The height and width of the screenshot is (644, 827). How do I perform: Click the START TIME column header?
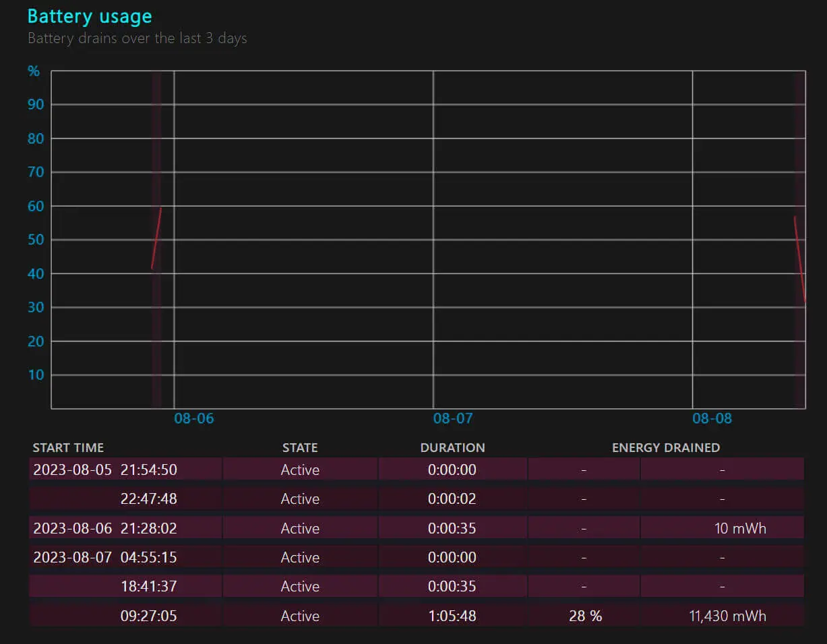[68, 447]
